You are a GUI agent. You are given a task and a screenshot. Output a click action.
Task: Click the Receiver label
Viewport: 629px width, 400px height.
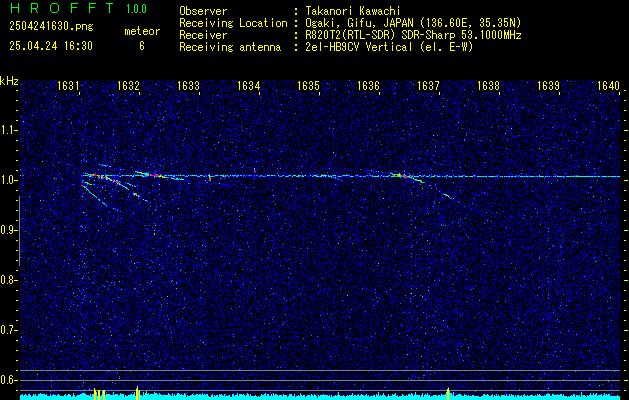pos(203,35)
